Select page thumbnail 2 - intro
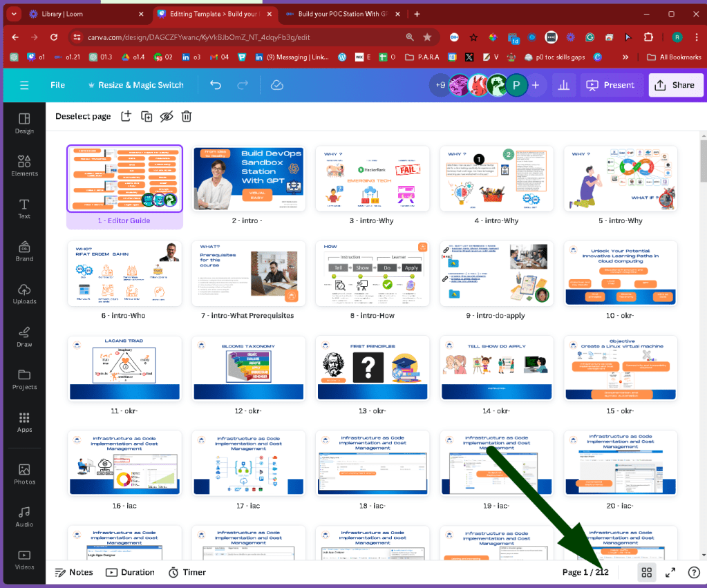 [x=248, y=178]
